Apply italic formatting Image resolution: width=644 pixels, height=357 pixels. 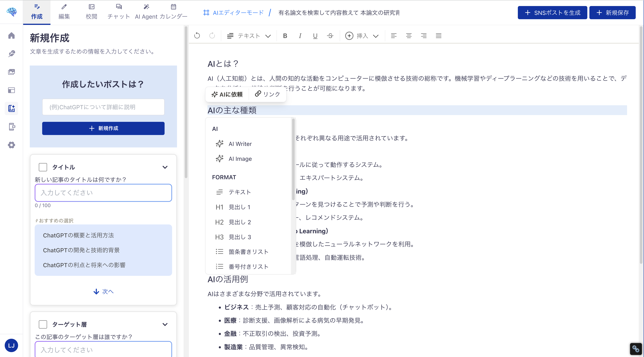click(x=300, y=36)
